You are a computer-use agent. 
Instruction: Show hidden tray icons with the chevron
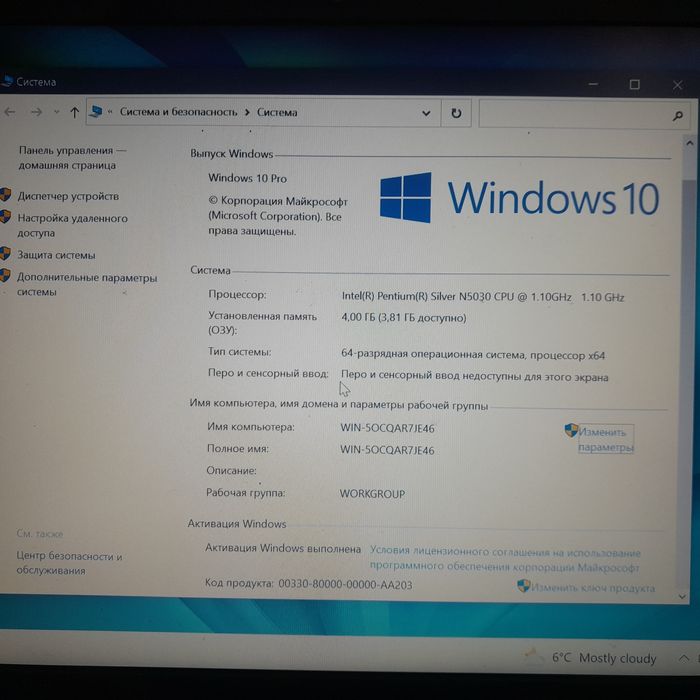click(x=683, y=658)
